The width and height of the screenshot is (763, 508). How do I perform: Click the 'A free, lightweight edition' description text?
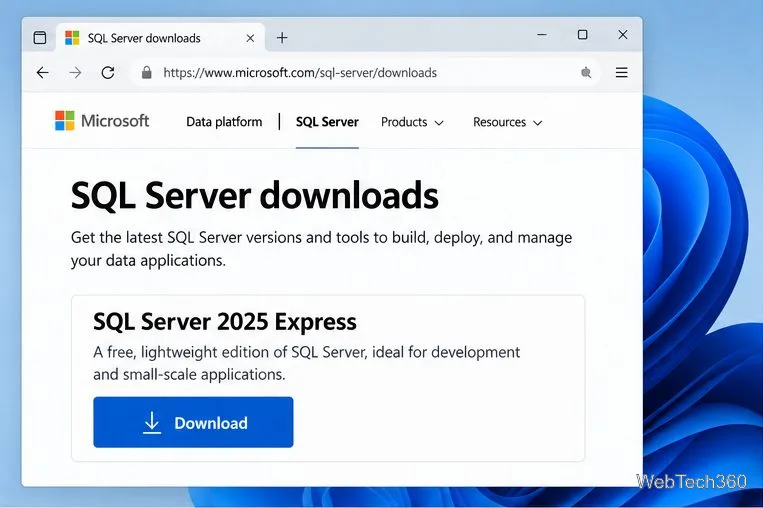click(307, 363)
